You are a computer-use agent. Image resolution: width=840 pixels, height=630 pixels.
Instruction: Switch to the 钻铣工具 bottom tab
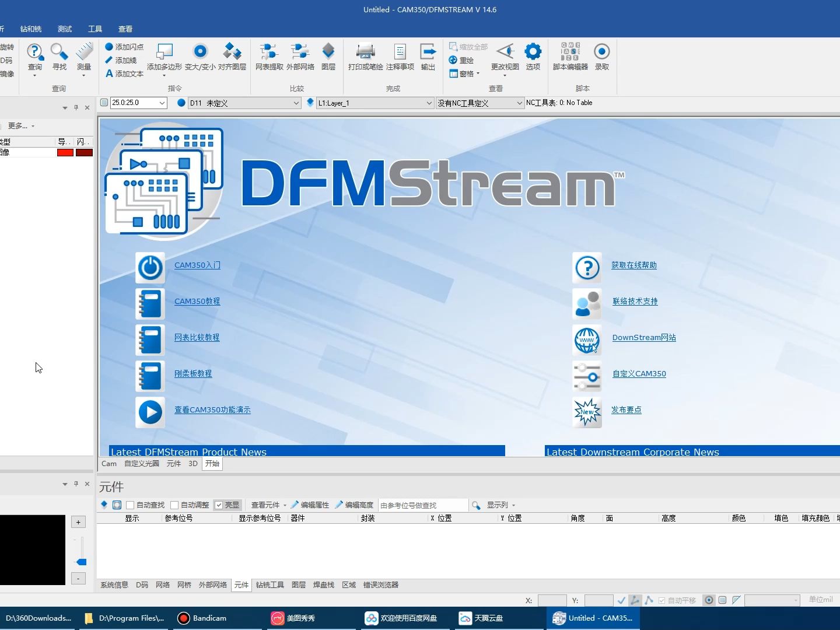click(270, 585)
